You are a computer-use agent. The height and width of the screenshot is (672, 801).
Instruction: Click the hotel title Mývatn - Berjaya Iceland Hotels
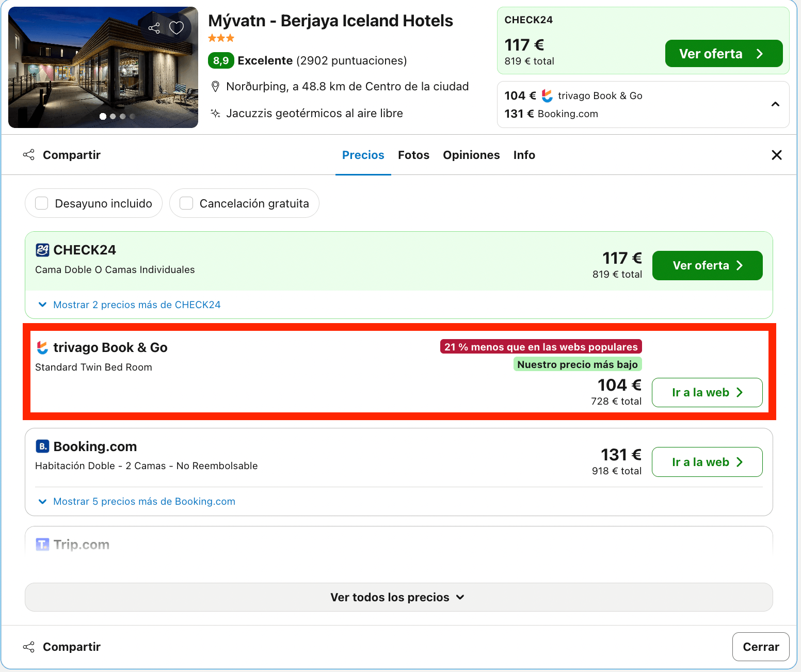[x=330, y=21]
